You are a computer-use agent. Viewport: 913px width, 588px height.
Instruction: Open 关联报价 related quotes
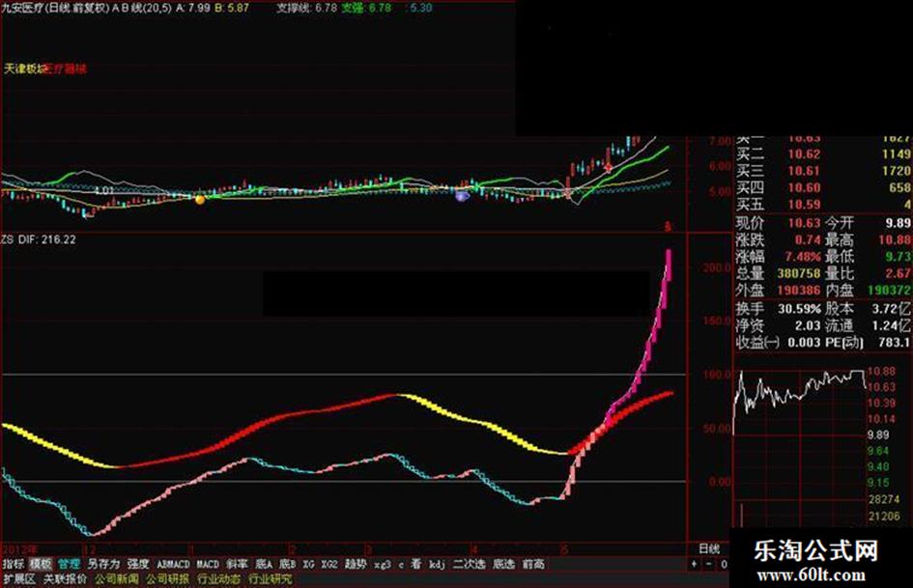click(x=65, y=579)
